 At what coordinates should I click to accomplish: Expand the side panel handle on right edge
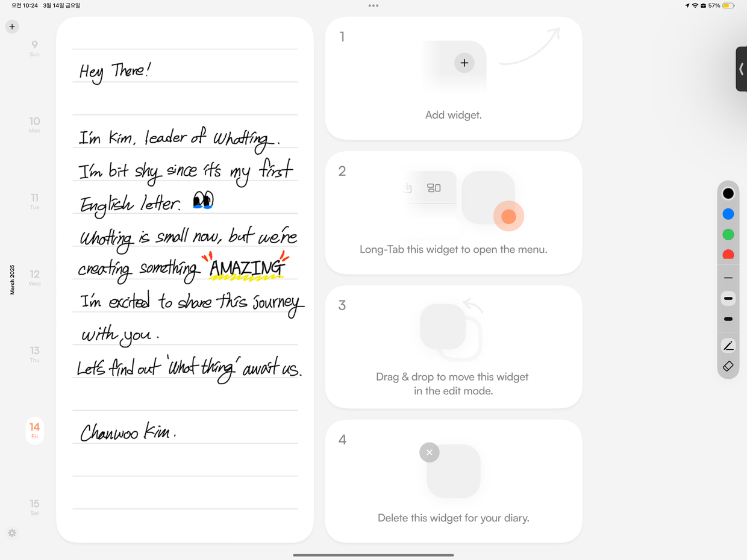pos(741,69)
